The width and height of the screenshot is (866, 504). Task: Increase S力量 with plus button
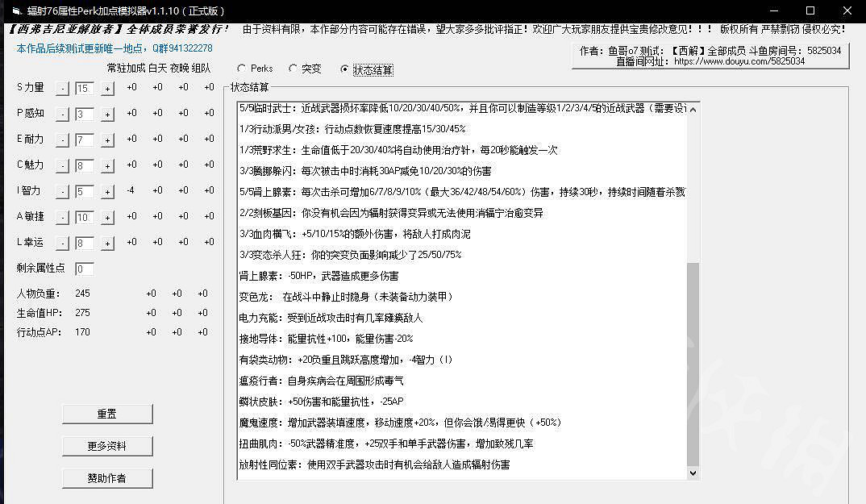click(107, 88)
